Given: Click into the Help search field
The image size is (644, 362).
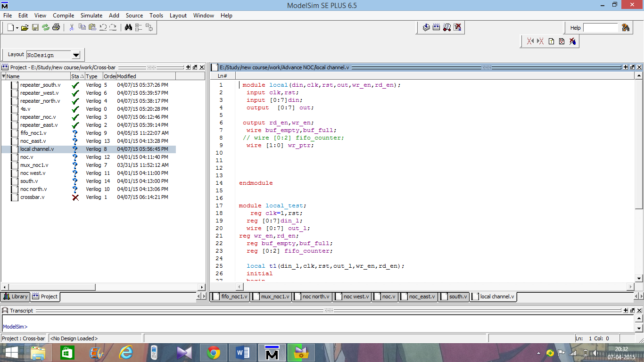Looking at the screenshot, I should coord(600,28).
